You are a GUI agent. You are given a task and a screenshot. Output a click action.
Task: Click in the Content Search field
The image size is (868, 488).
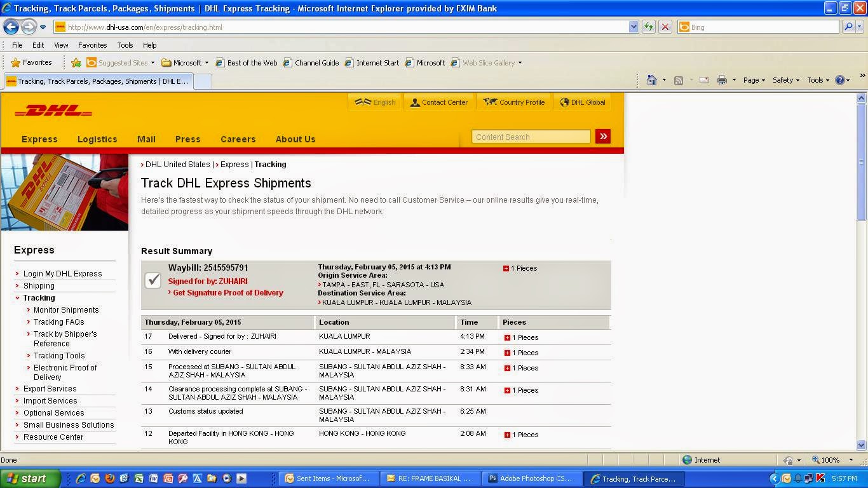pos(531,137)
